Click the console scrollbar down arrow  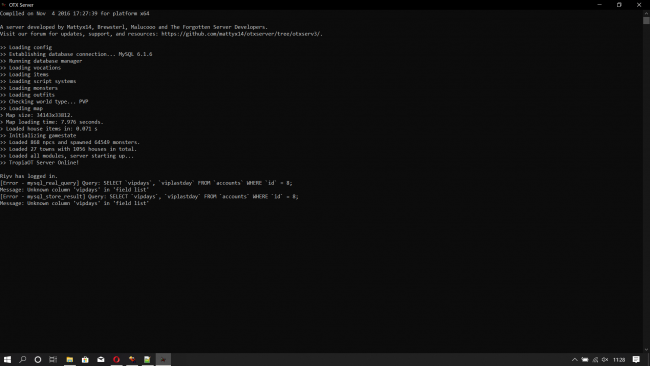tap(646, 350)
